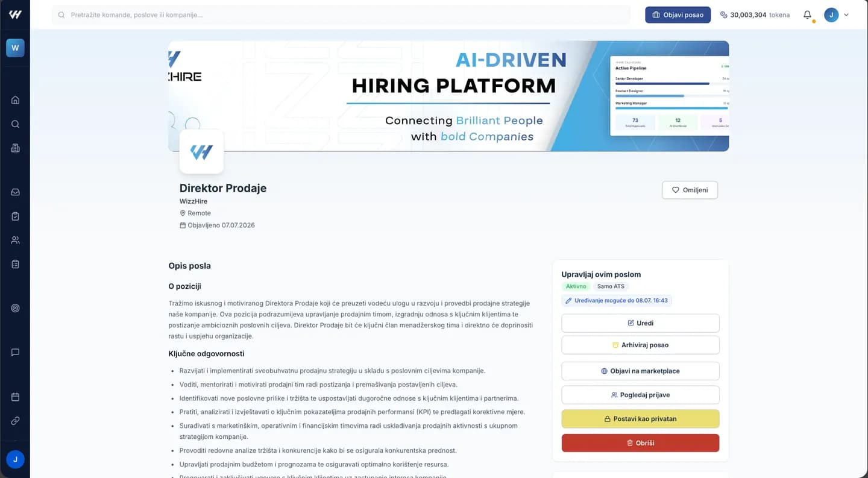The height and width of the screenshot is (478, 868).
Task: Click the AI-Driven Hiring Platform banner image
Action: (448, 96)
